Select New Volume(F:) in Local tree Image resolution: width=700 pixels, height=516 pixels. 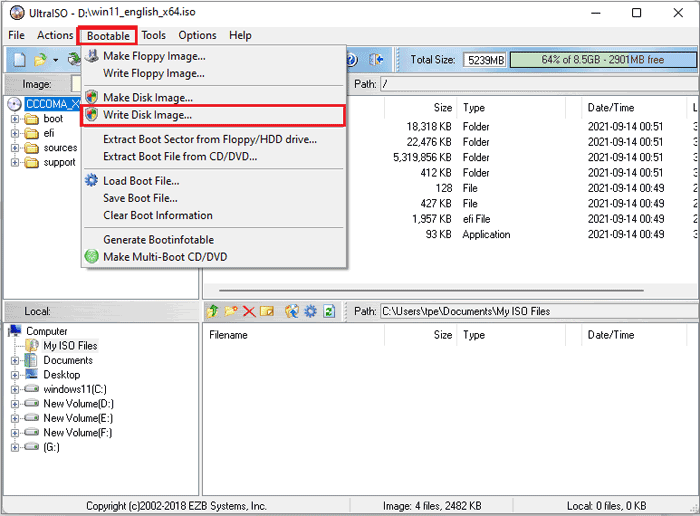78,433
